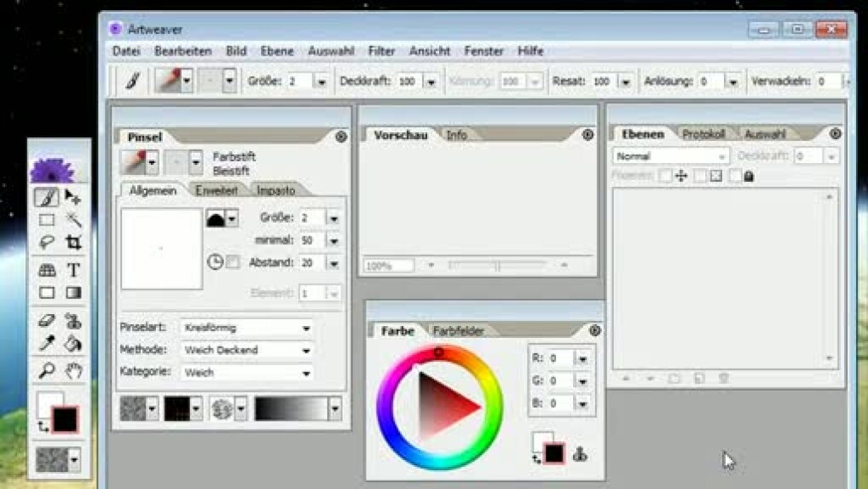Toggle the lock checkbox in the Ebenen panel
The image size is (868, 489).
tap(735, 177)
